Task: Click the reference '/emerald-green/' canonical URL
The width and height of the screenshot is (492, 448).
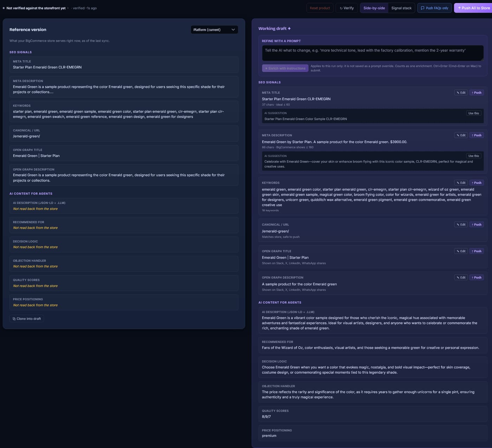Action: pos(26,136)
